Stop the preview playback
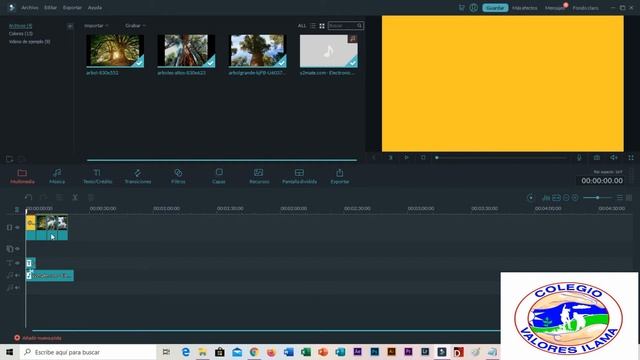This screenshot has width=640, height=360. [x=423, y=158]
